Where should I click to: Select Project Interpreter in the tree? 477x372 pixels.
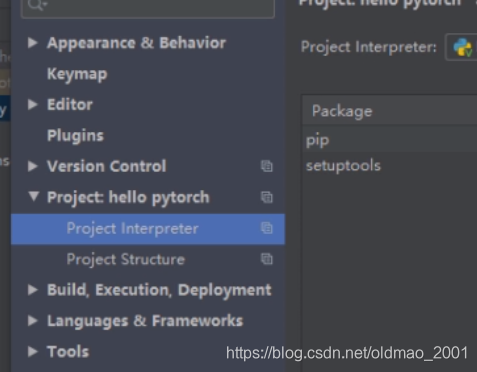tap(148, 229)
